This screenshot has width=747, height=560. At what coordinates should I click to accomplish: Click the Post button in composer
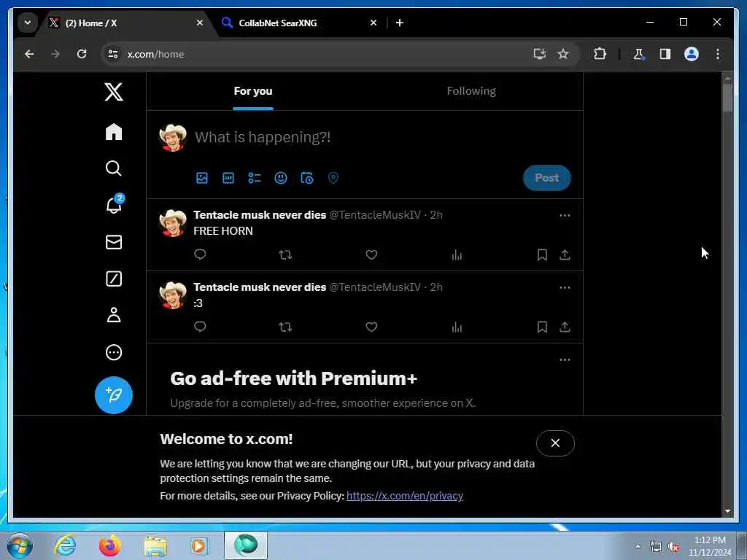point(546,178)
